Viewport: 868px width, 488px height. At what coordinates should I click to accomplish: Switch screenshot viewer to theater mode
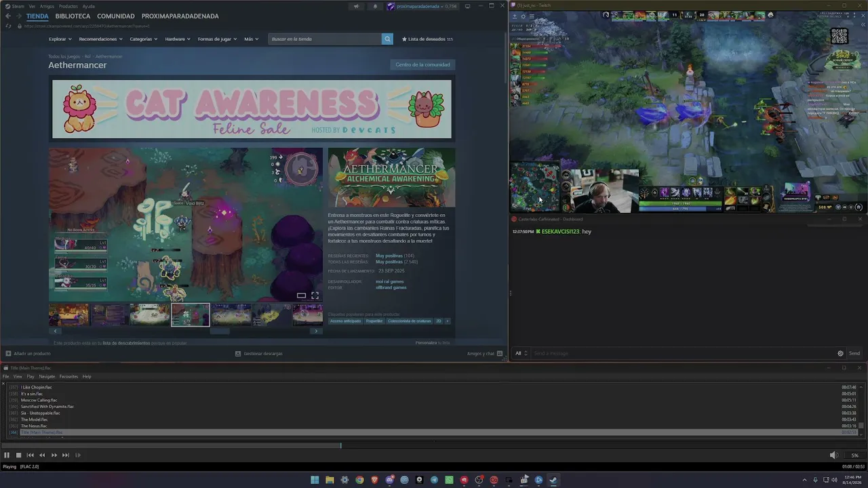click(301, 296)
